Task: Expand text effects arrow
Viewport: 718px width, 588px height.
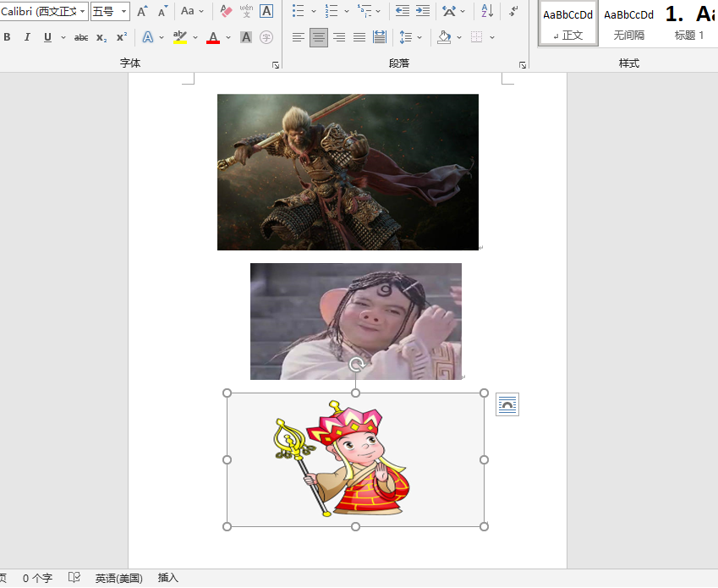Action: [162, 37]
